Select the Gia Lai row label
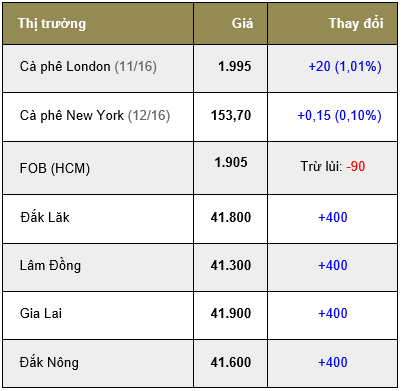 pos(41,313)
